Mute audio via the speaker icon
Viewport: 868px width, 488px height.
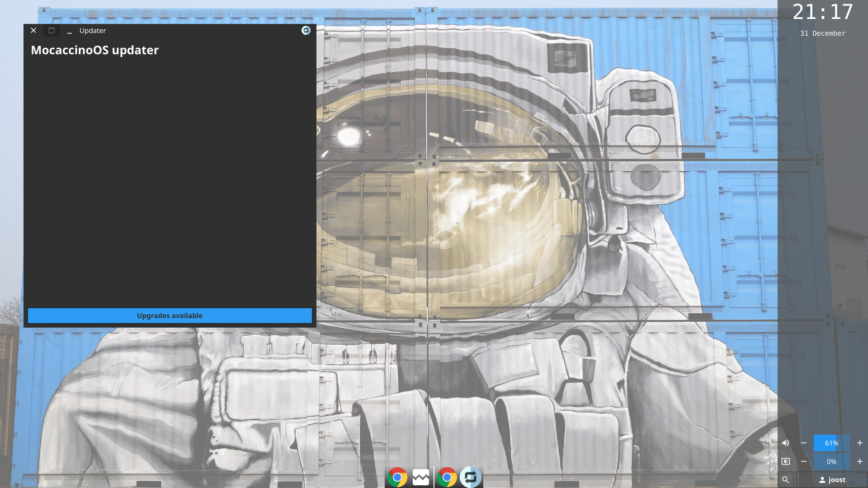[786, 443]
